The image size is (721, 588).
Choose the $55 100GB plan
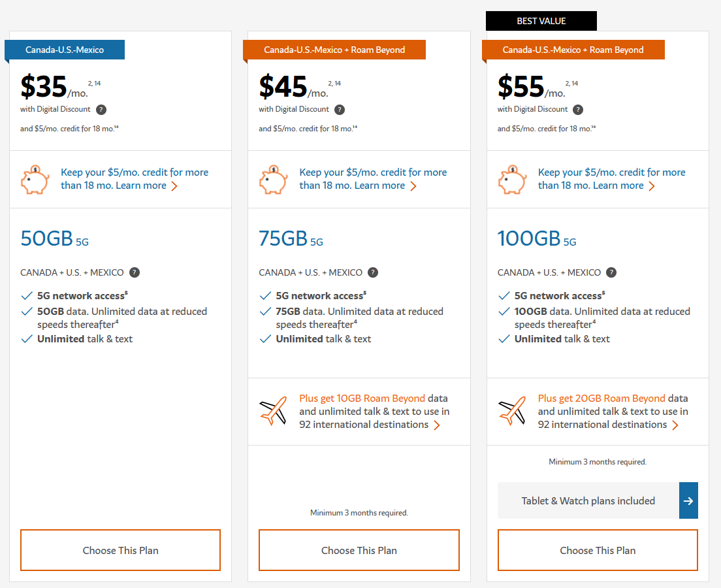[x=598, y=550]
